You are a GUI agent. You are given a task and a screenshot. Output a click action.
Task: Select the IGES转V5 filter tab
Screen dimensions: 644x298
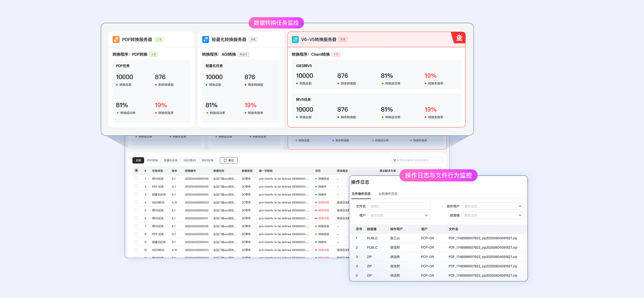click(x=190, y=160)
